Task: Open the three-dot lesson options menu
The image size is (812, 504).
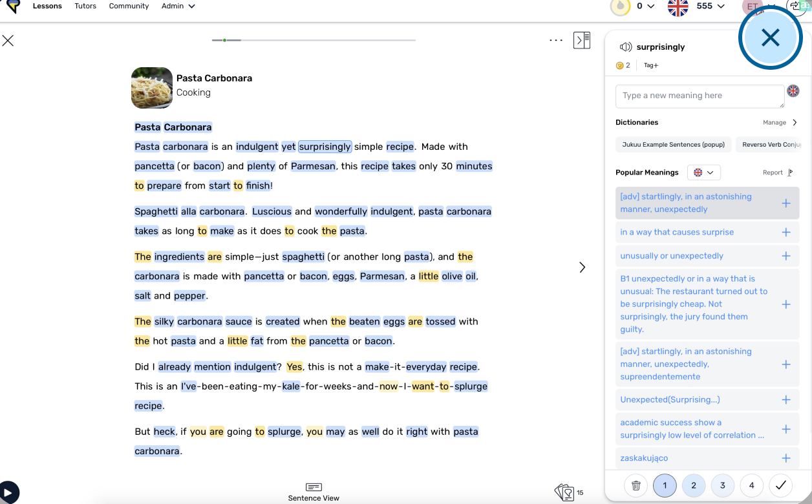Action: (x=556, y=40)
